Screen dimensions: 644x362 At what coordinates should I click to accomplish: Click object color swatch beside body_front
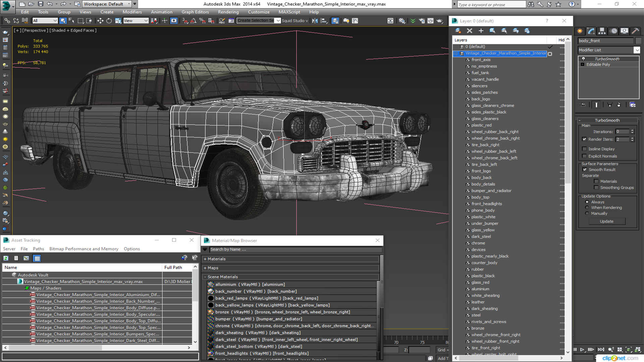[638, 41]
